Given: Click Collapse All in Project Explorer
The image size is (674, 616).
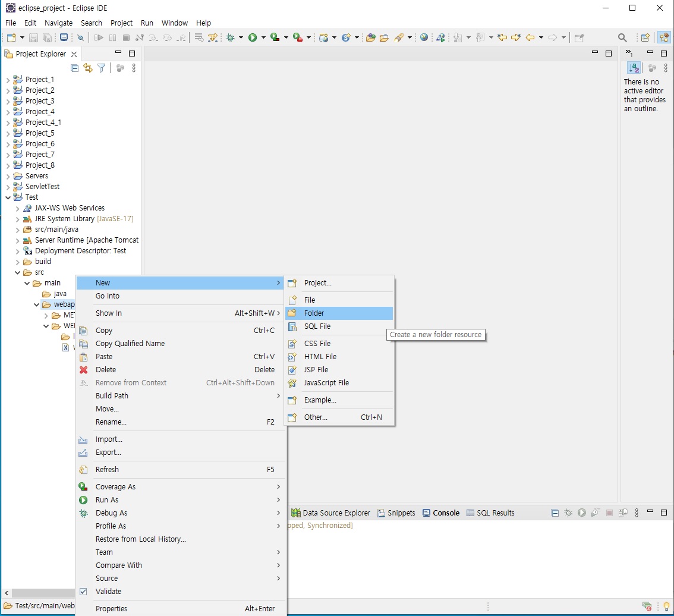Looking at the screenshot, I should pos(74,68).
